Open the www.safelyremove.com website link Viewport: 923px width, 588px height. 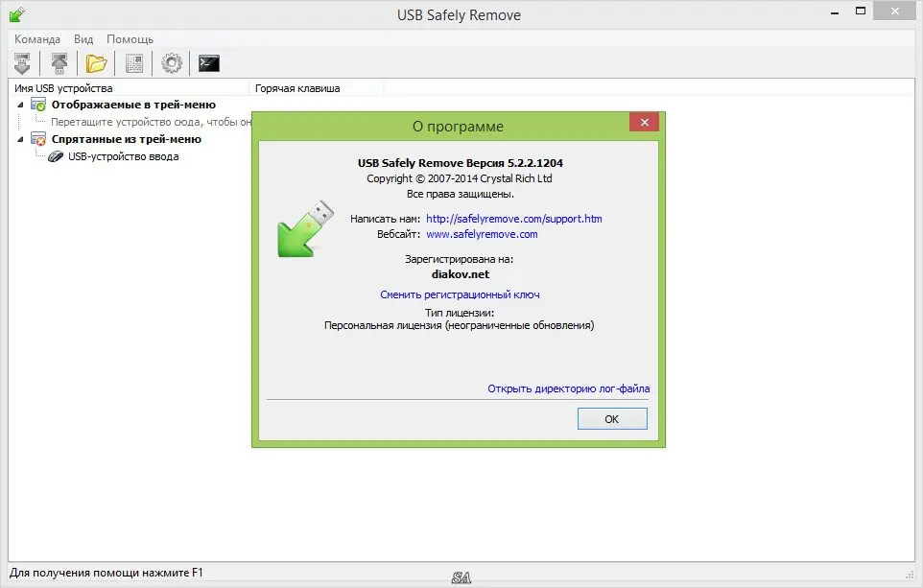(482, 234)
